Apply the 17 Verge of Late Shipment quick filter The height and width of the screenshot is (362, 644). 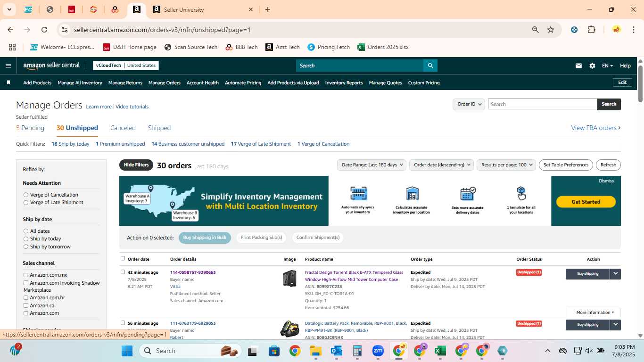pyautogui.click(x=261, y=144)
